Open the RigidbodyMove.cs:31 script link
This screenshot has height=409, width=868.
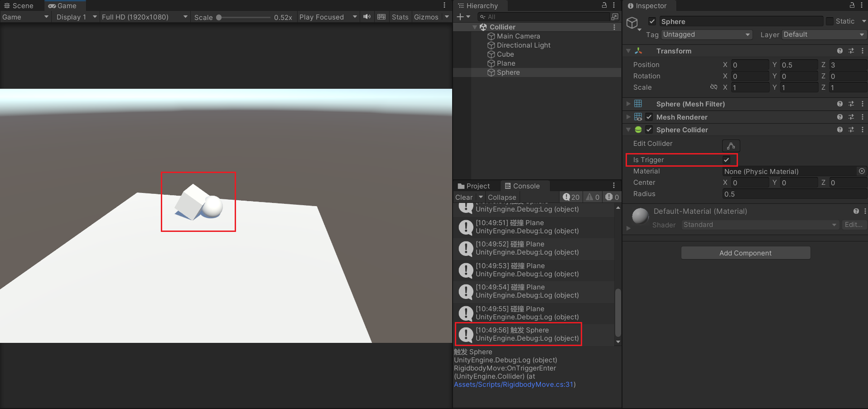[x=514, y=384]
